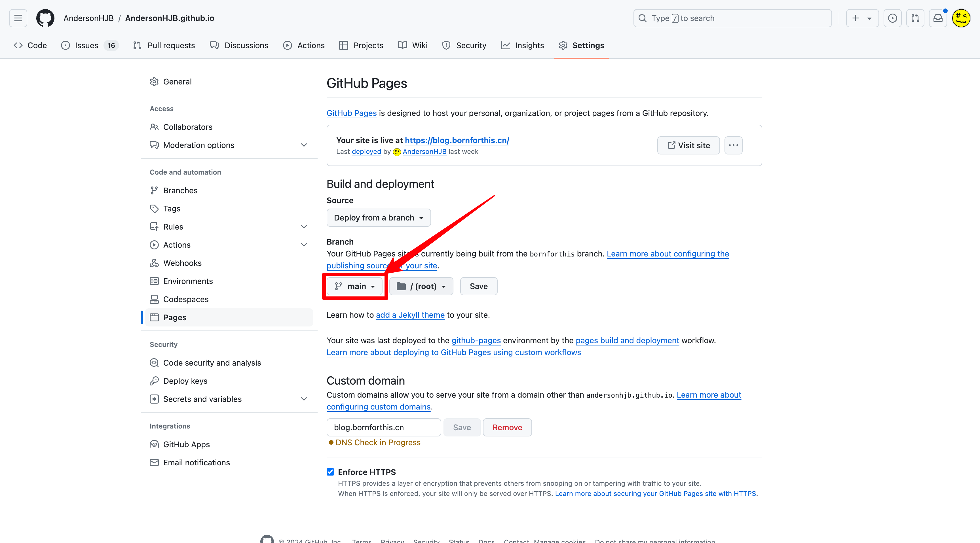Screen dimensions: 980x543
Task: Click the Settings tab gear icon
Action: 563,46
